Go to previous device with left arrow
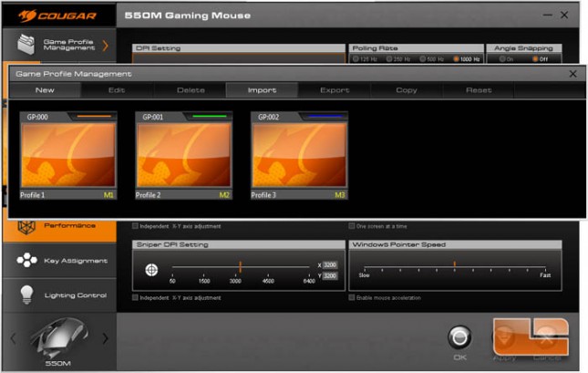The height and width of the screenshot is (373, 588). coord(13,338)
